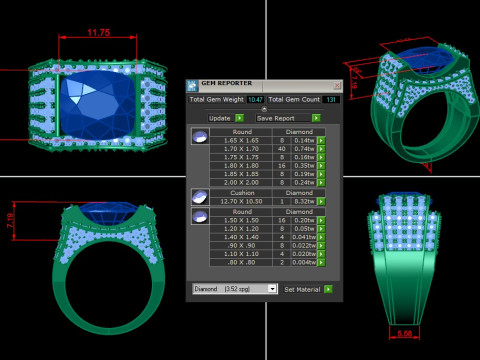
Task: Click the green arrow on the 1.75 X 1.75 row
Action: coord(321,157)
